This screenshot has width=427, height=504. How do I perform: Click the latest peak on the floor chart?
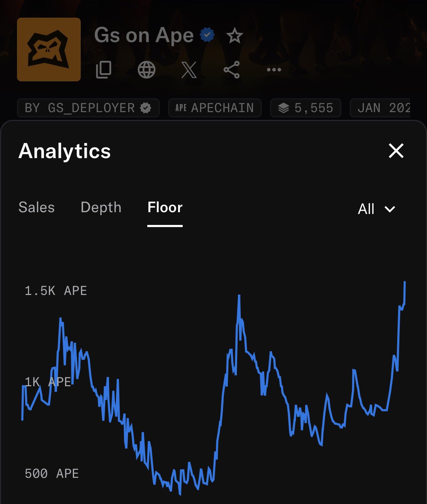tap(405, 282)
